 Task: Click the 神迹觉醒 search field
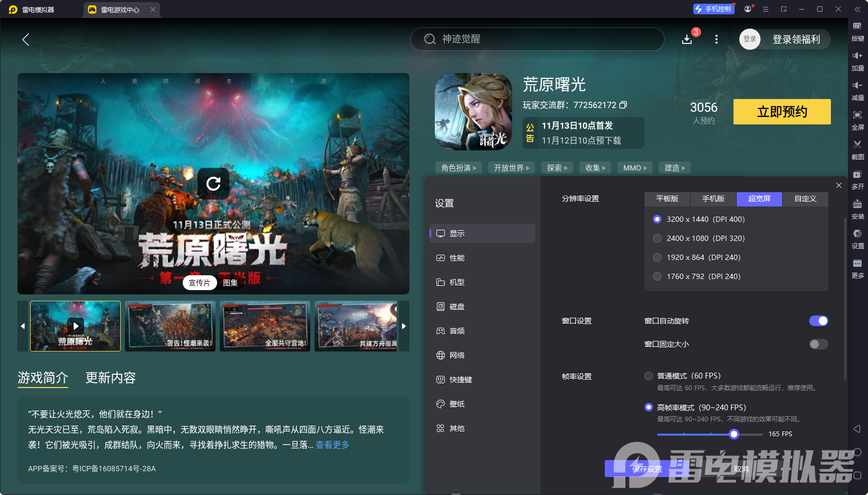coord(536,39)
